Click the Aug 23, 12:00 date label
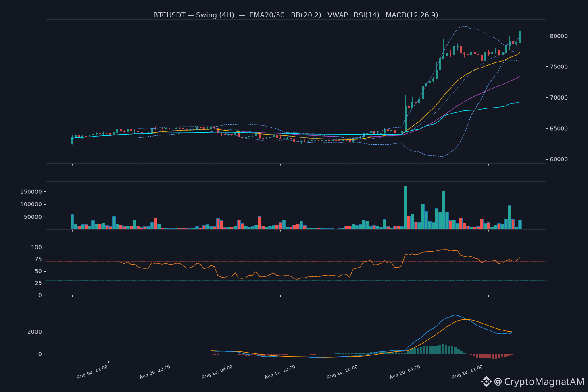Viewport: 588px width, 392px height. pos(468,372)
